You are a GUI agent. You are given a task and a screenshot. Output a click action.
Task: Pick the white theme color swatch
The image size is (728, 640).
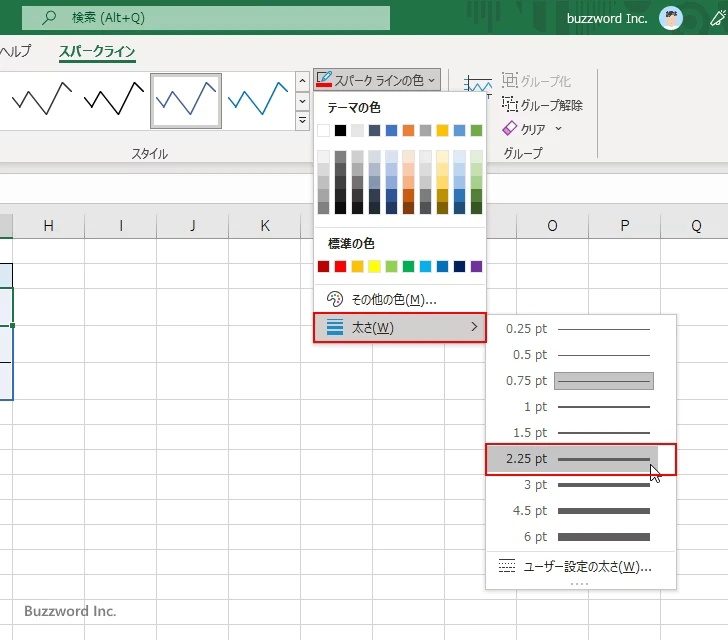324,131
